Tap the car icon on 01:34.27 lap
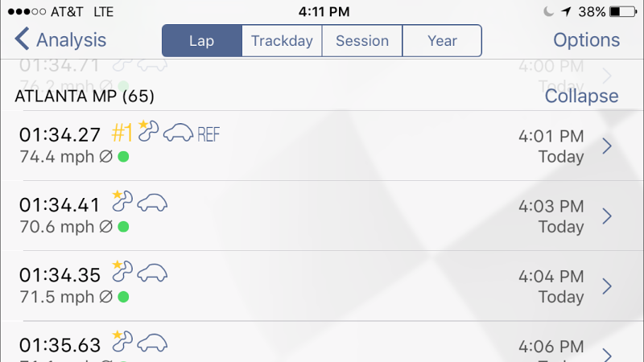 178,134
